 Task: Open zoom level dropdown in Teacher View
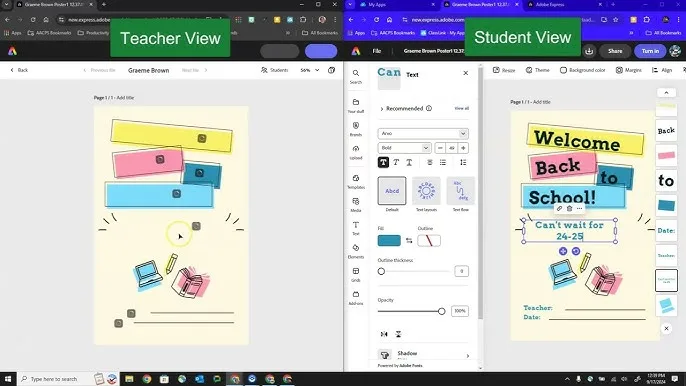click(x=310, y=70)
